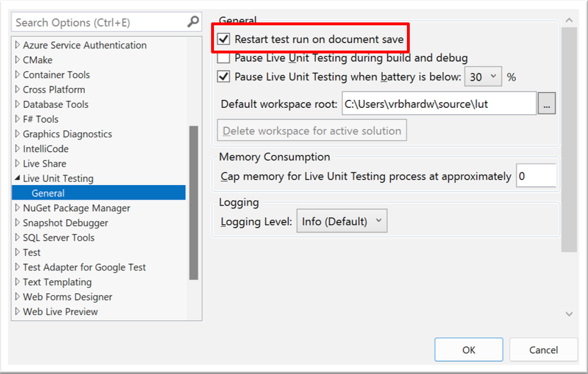Click the scroll-down chevron on the right scrollbar
The image size is (588, 374).
click(569, 314)
